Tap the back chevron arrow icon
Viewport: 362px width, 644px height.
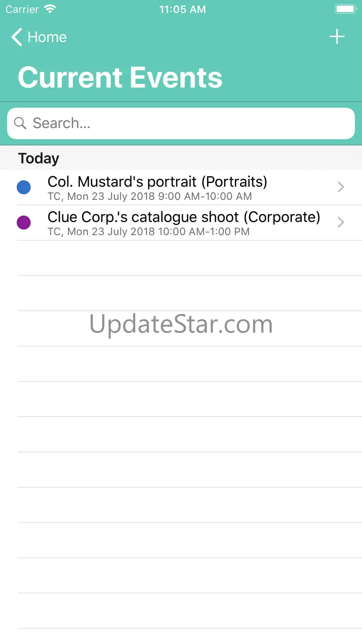(x=17, y=37)
